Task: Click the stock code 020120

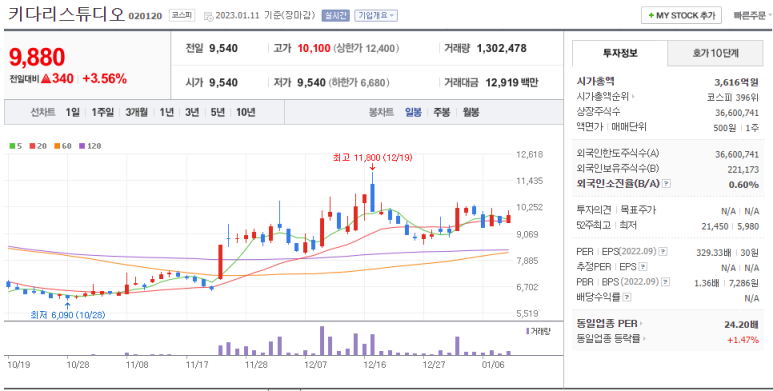Action: [145, 16]
